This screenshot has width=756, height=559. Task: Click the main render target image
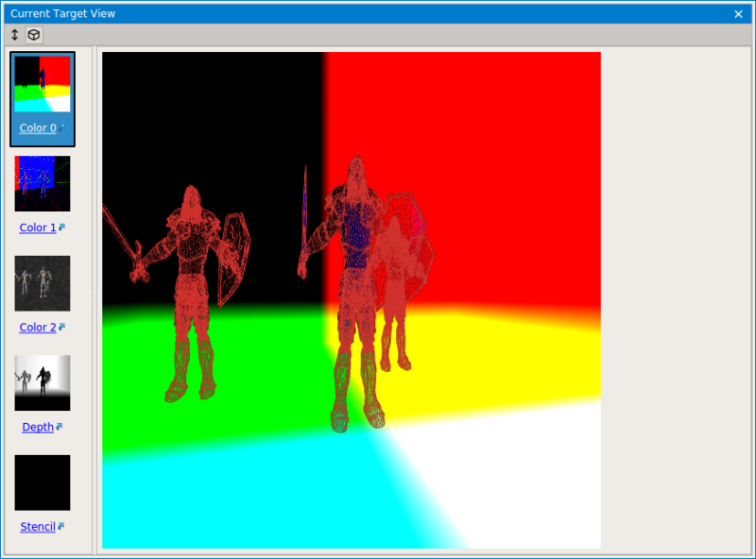[352, 300]
